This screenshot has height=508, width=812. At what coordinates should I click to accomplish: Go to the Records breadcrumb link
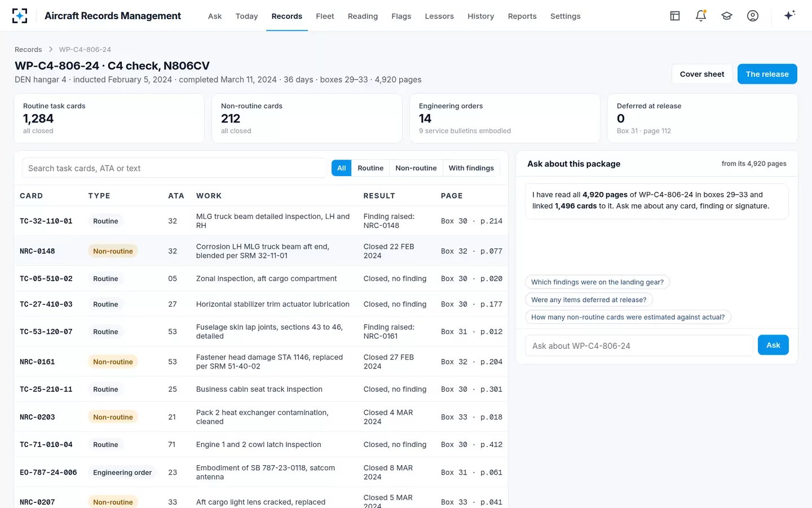(28, 50)
